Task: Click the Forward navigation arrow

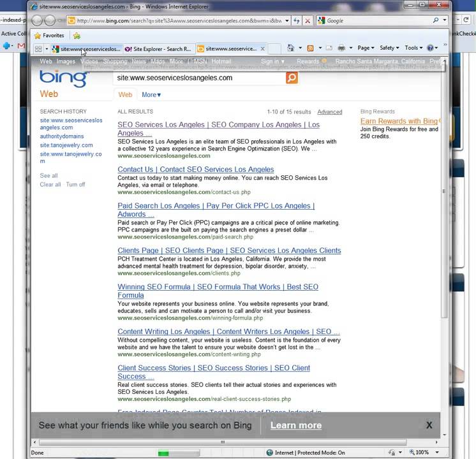Action: (50, 20)
